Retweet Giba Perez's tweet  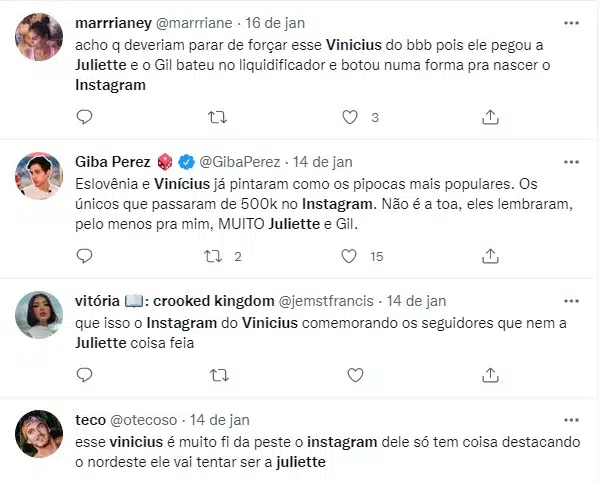tap(212, 256)
